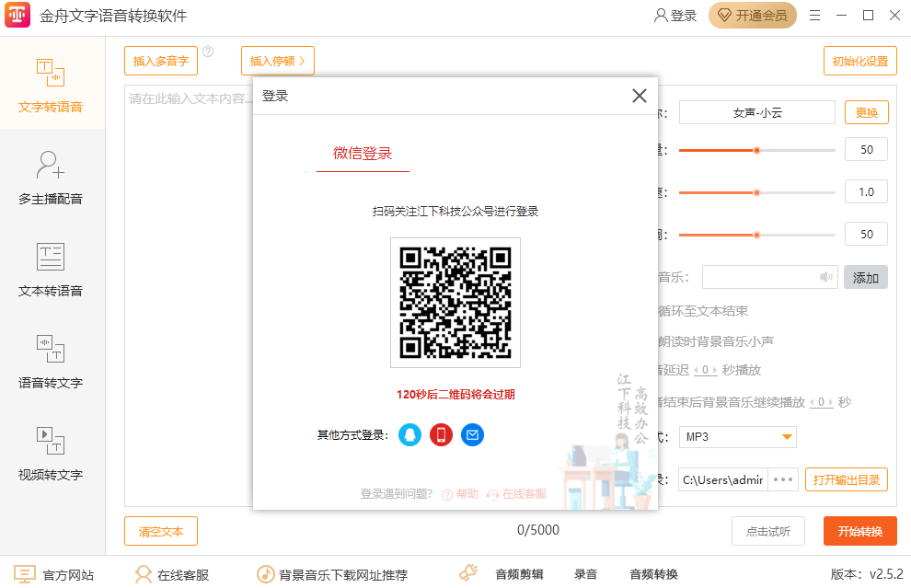Click the help question mark beside 插入多音字
This screenshot has height=588, width=911.
[x=208, y=52]
